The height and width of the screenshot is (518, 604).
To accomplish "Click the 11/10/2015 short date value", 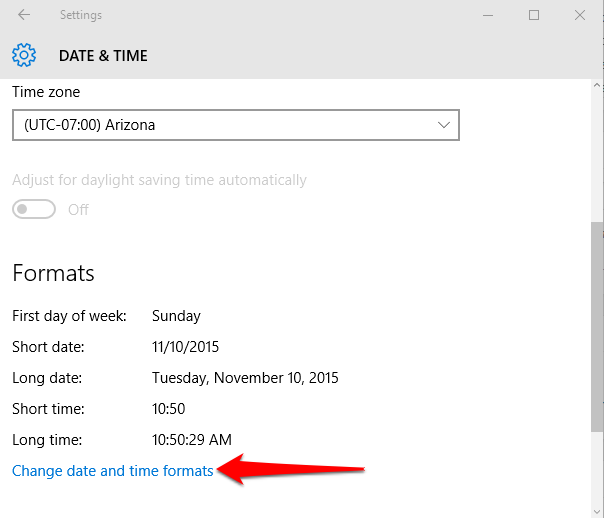I will [185, 347].
